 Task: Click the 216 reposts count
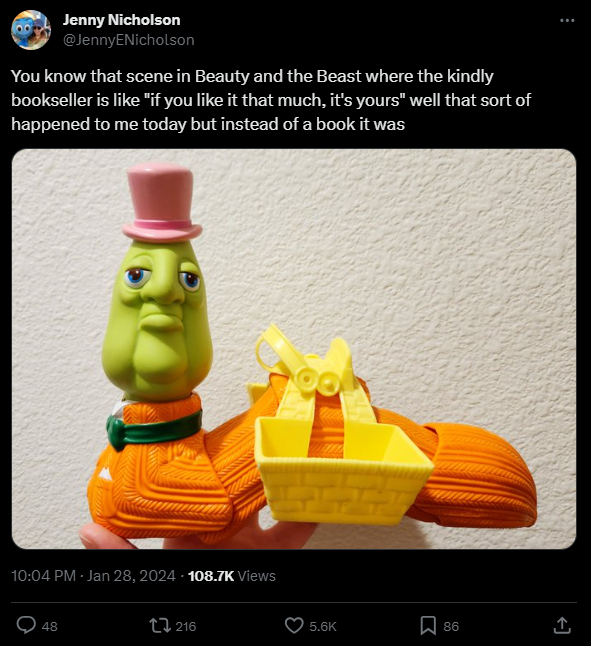[x=186, y=626]
